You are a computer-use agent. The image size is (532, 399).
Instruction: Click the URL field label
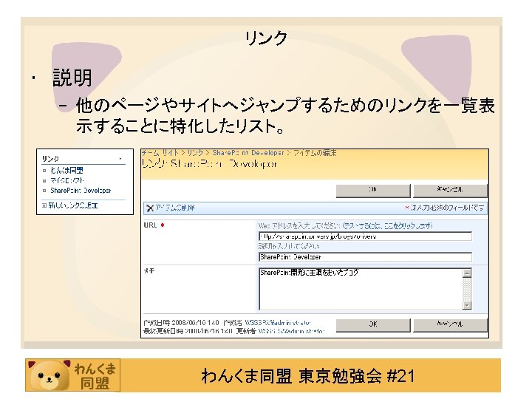point(150,225)
